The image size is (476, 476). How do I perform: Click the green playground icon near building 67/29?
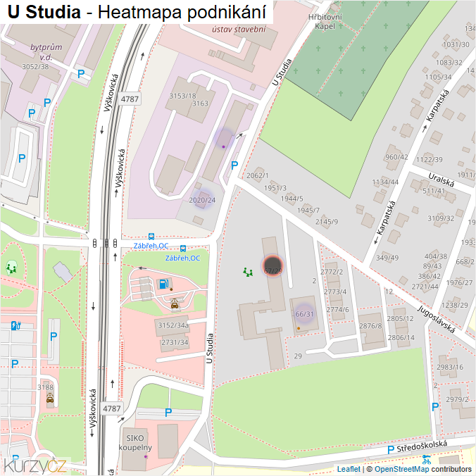click(248, 272)
